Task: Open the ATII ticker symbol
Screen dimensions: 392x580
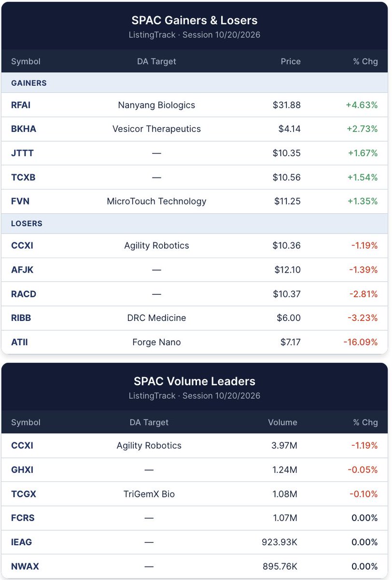Action: pyautogui.click(x=20, y=342)
